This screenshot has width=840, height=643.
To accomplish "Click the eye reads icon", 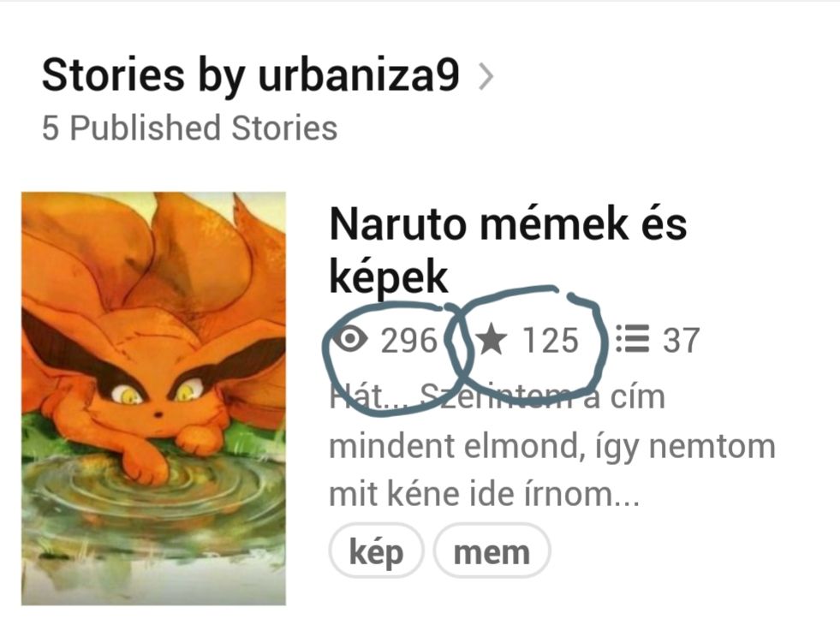I will (349, 339).
